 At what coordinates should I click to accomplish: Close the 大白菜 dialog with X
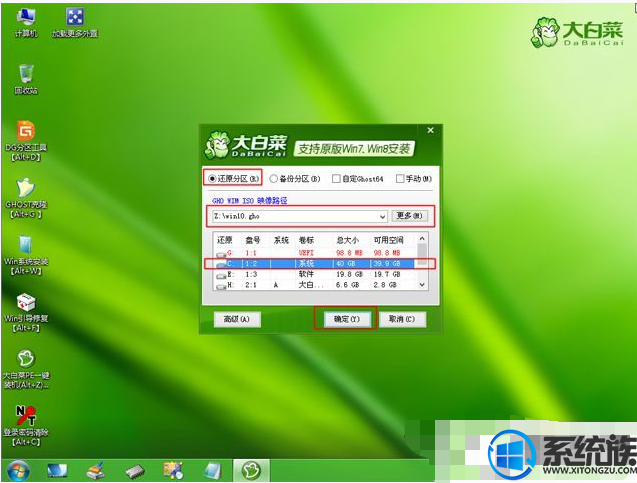tap(431, 130)
